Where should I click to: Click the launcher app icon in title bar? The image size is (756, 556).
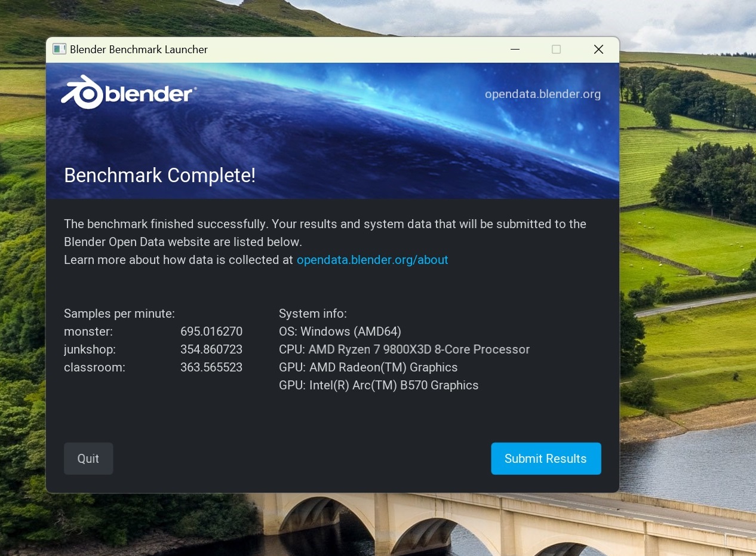click(59, 50)
